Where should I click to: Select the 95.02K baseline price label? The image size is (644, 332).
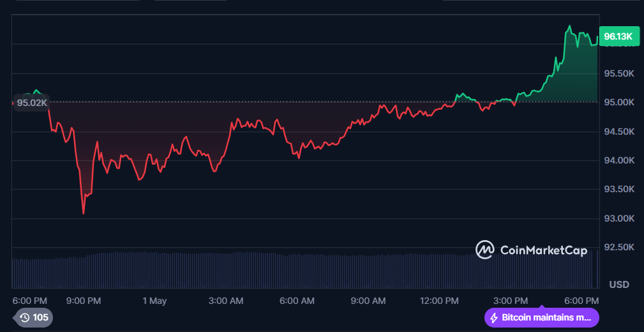point(32,102)
